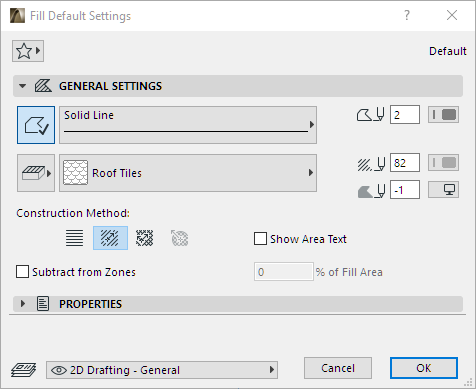Open the Solid Line type selector
Screen dimensions: 476x389
click(188, 125)
